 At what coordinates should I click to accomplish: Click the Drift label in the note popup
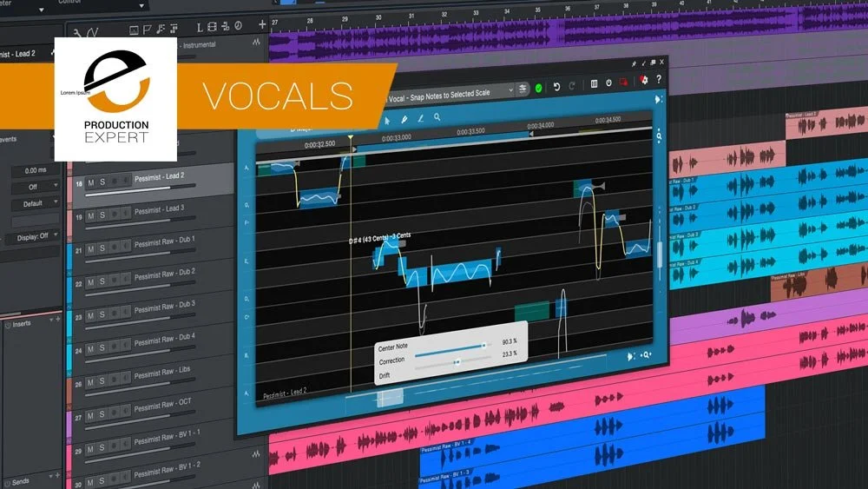[385, 375]
